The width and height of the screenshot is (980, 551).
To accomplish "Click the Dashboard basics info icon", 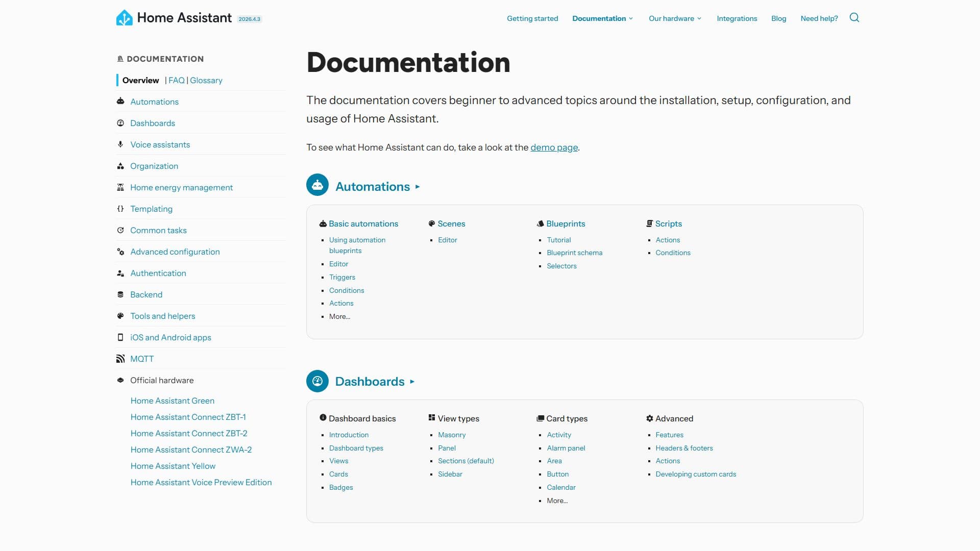I will (323, 418).
